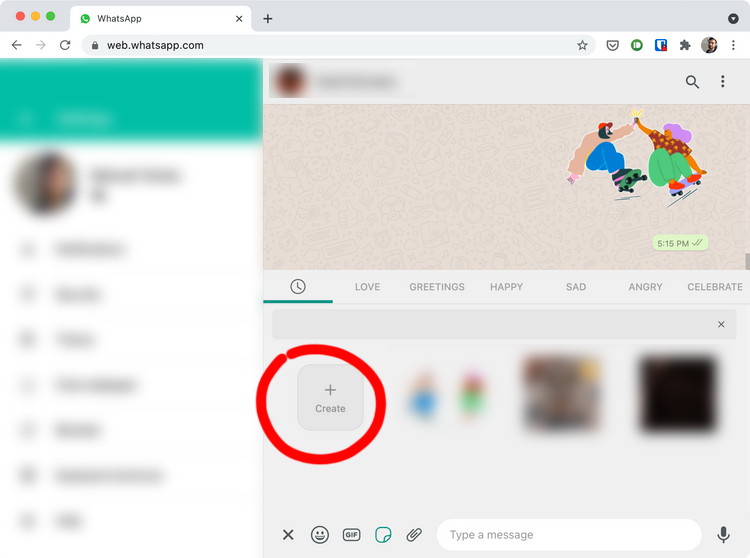The height and width of the screenshot is (558, 750).
Task: Open the Chrome three-dot menu
Action: pyautogui.click(x=733, y=45)
